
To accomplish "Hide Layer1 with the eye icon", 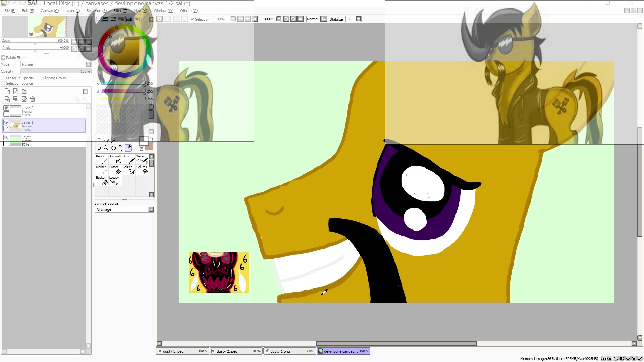I will click(6, 123).
